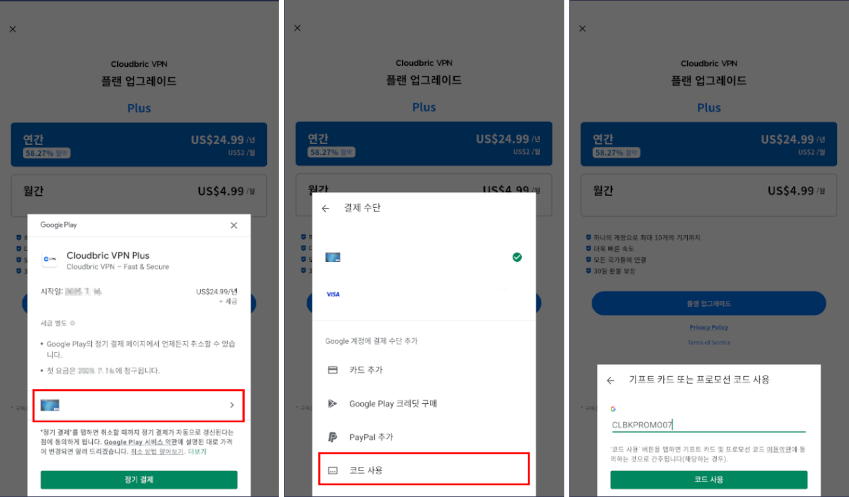
Task: Click the Cloudbric VPN Plus app icon
Action: (50, 259)
